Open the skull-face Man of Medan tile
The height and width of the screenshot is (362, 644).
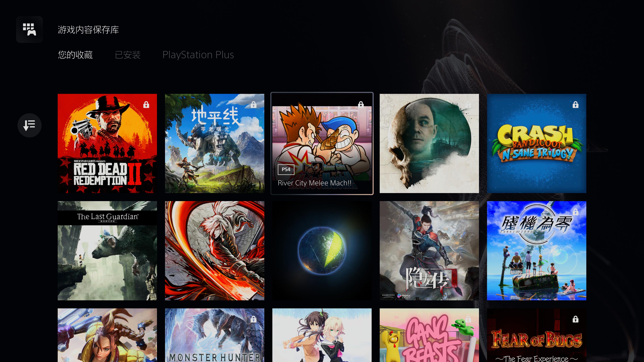point(429,143)
